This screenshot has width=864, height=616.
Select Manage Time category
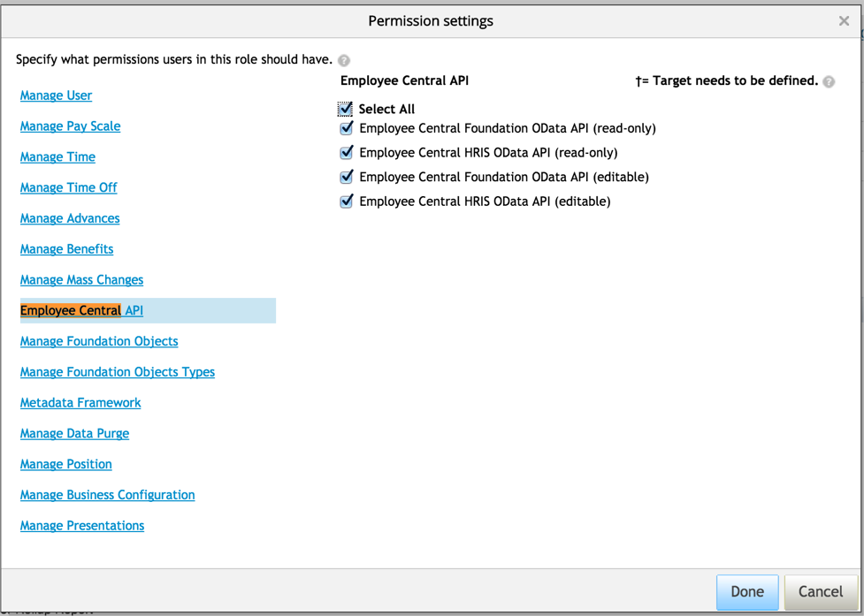[x=57, y=157]
